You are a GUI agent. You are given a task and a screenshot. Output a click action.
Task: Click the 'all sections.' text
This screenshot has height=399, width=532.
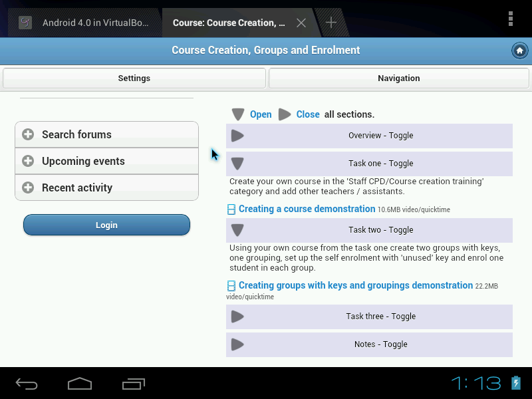point(349,114)
